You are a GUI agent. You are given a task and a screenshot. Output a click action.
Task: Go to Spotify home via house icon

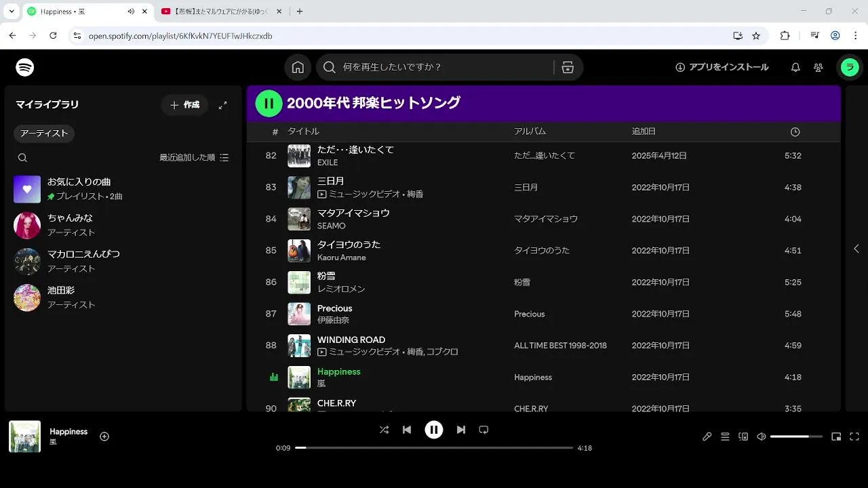tap(298, 67)
